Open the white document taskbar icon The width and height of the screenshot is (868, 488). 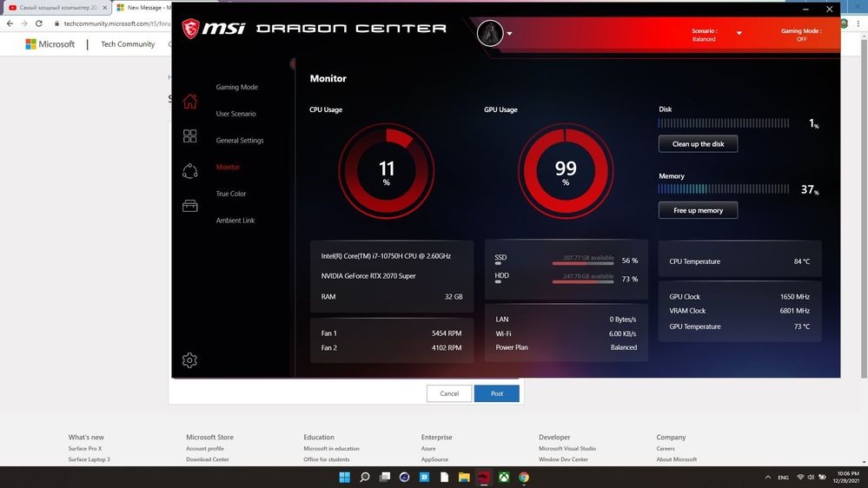[x=444, y=477]
